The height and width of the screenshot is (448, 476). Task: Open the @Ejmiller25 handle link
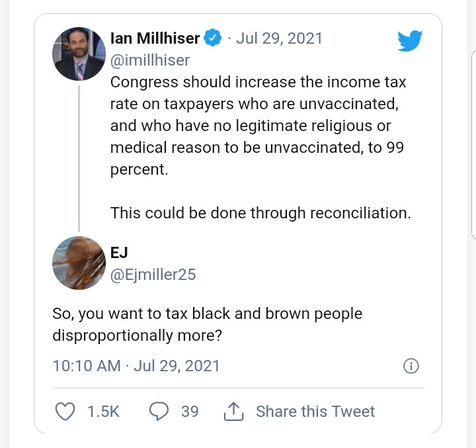[x=153, y=274]
